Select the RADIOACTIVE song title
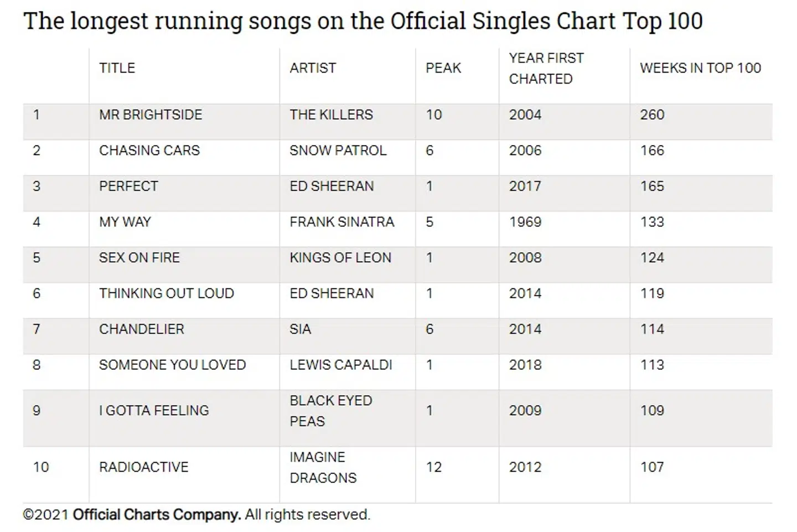This screenshot has width=797, height=532. (x=144, y=467)
